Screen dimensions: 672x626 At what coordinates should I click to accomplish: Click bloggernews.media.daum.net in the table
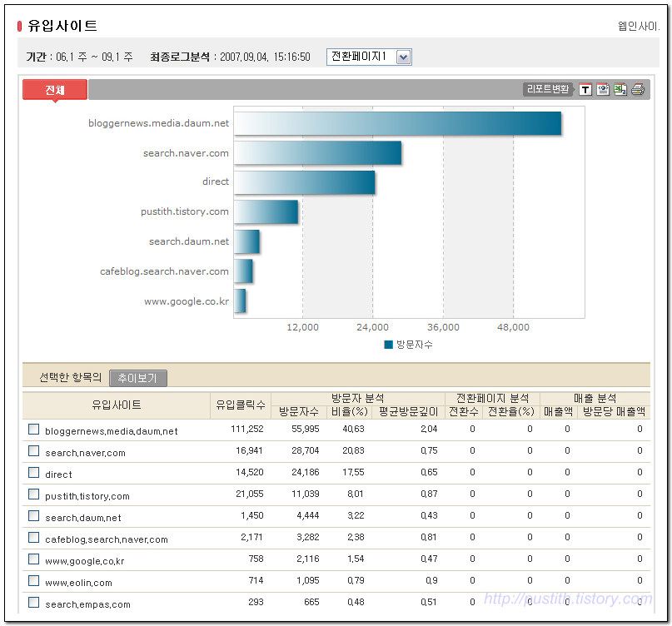(112, 431)
